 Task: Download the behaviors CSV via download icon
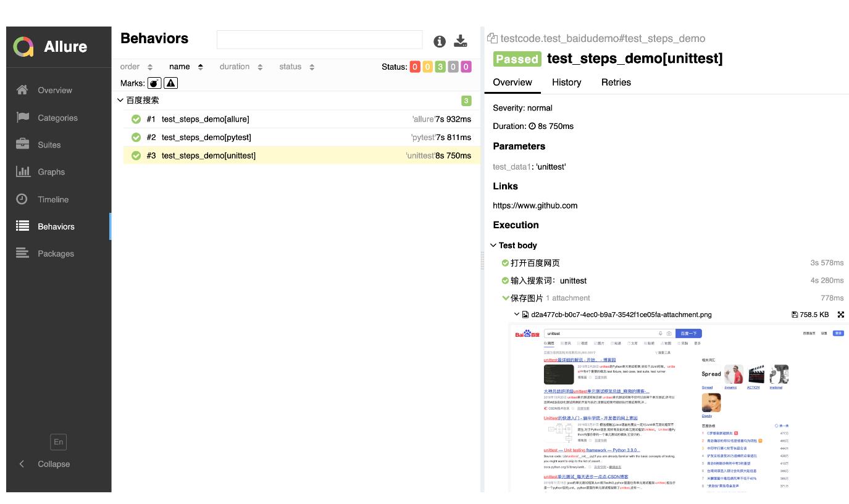click(461, 41)
